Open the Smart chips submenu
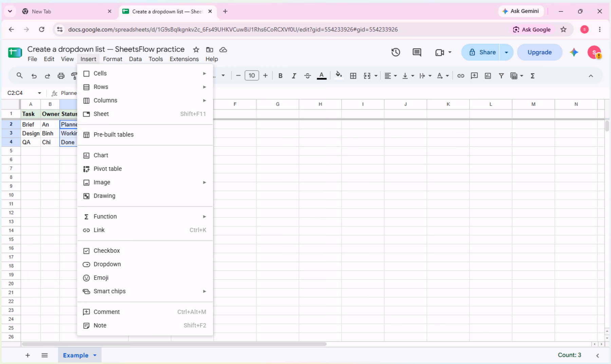Image resolution: width=611 pixels, height=364 pixels. (x=145, y=291)
